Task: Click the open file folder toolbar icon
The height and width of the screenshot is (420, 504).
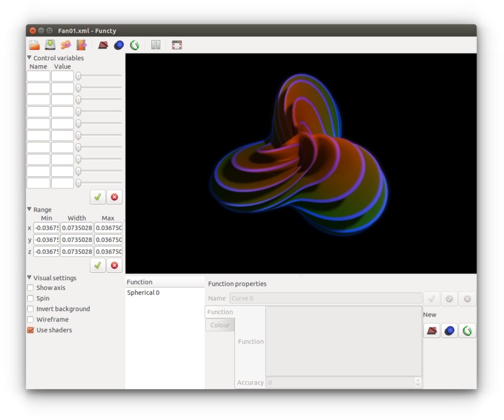Action: (34, 45)
